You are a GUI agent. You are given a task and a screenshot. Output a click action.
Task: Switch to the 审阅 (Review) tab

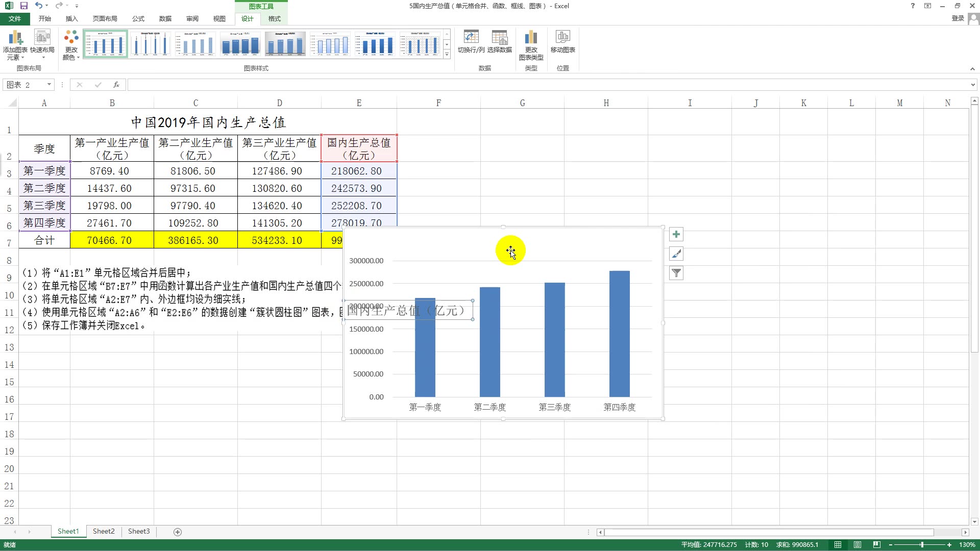[192, 18]
